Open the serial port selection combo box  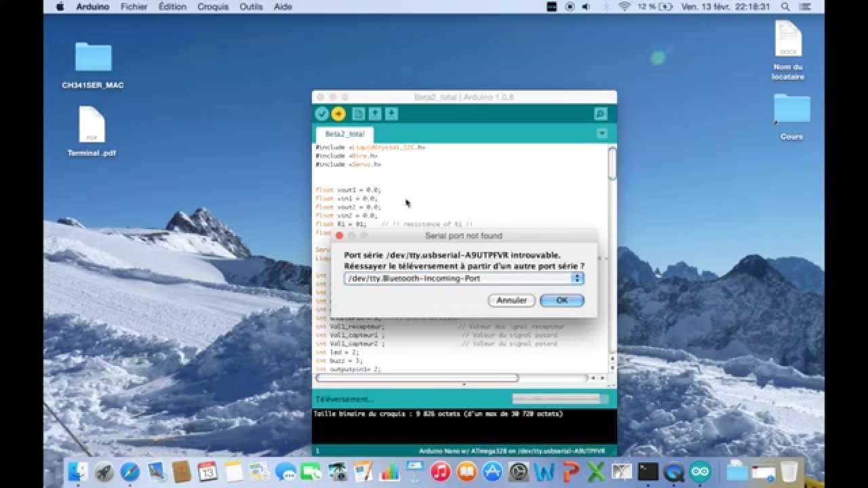click(x=464, y=279)
